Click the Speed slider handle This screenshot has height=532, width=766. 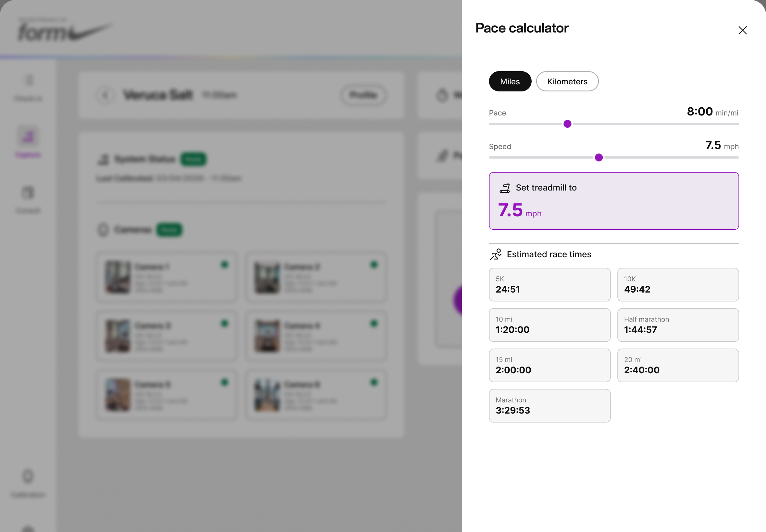[x=599, y=158]
